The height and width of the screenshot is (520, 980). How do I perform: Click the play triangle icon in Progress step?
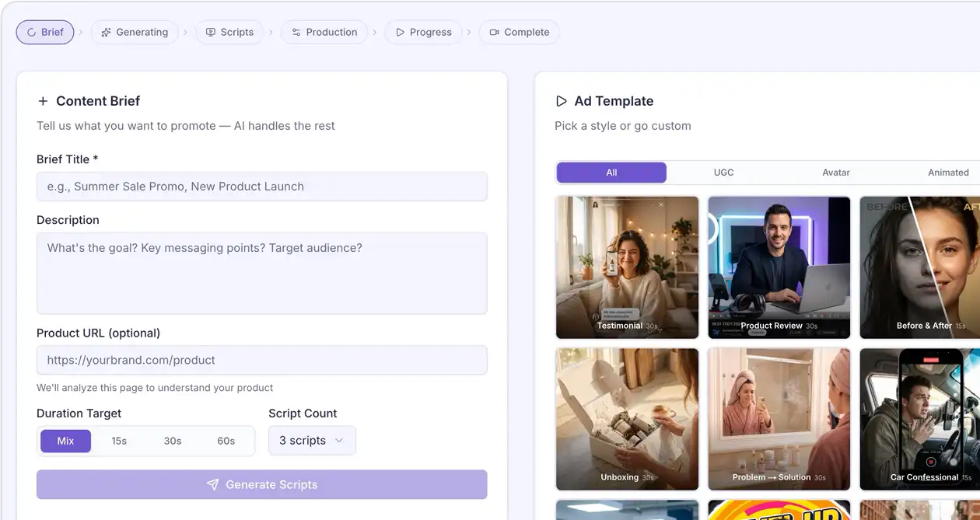(400, 33)
